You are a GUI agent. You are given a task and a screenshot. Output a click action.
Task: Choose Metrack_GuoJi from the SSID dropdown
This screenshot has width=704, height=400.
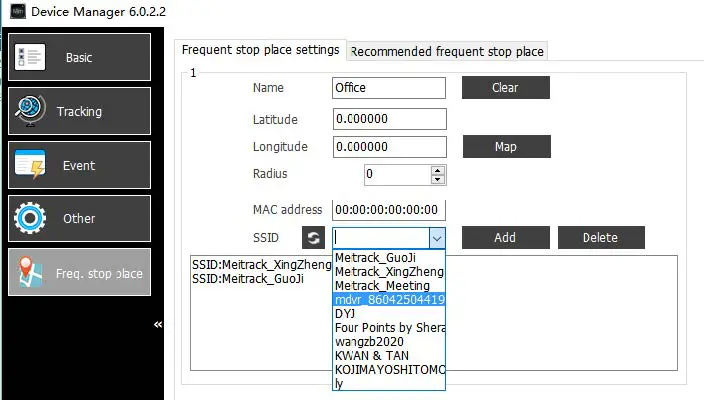click(389, 258)
